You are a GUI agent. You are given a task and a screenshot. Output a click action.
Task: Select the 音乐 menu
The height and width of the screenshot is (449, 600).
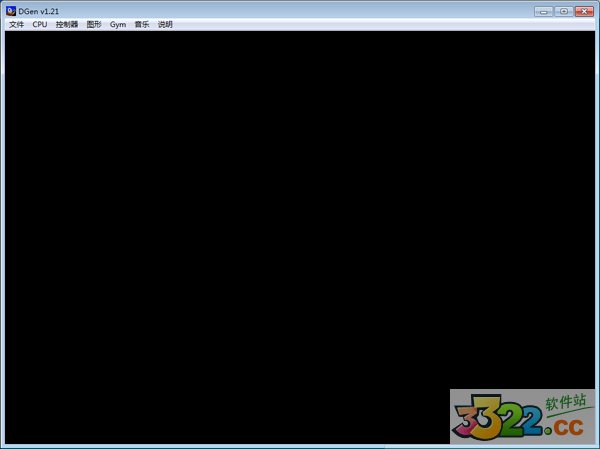(142, 24)
